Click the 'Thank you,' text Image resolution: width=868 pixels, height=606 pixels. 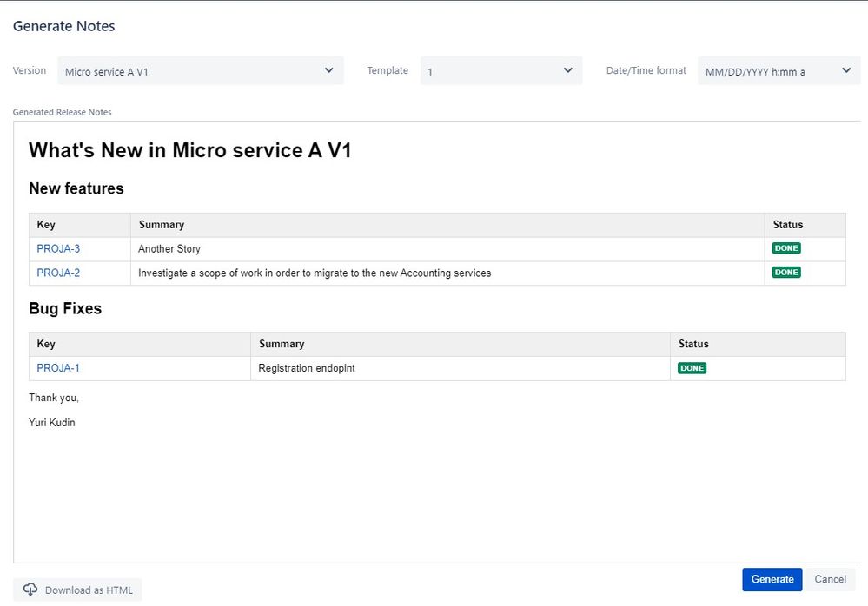[54, 398]
